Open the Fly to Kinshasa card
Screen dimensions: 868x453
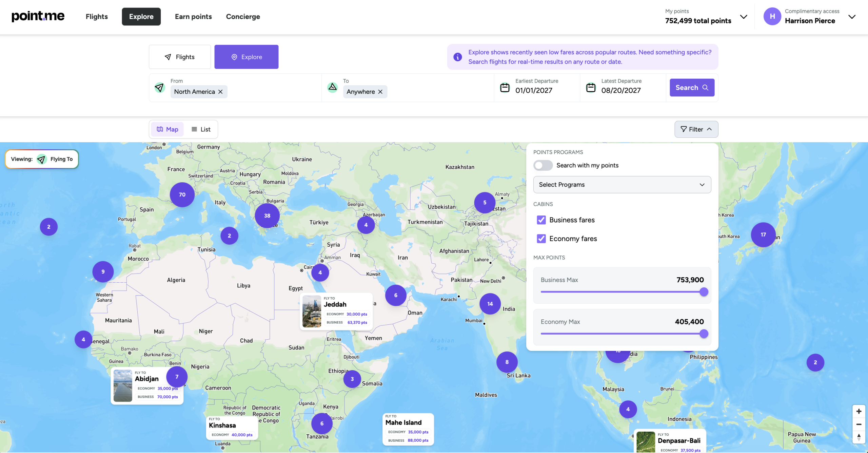(232, 428)
